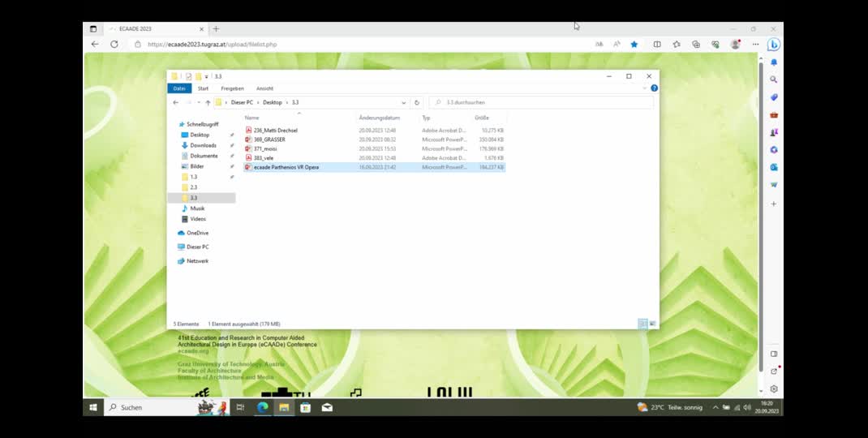Open the address bar history dropdown
Viewport: 868px width, 438px height.
pos(403,102)
